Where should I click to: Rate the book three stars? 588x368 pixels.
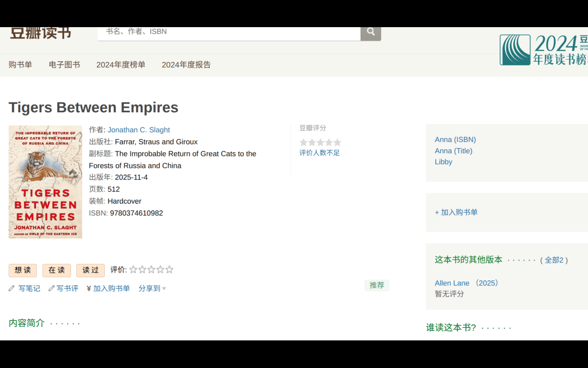pyautogui.click(x=151, y=270)
